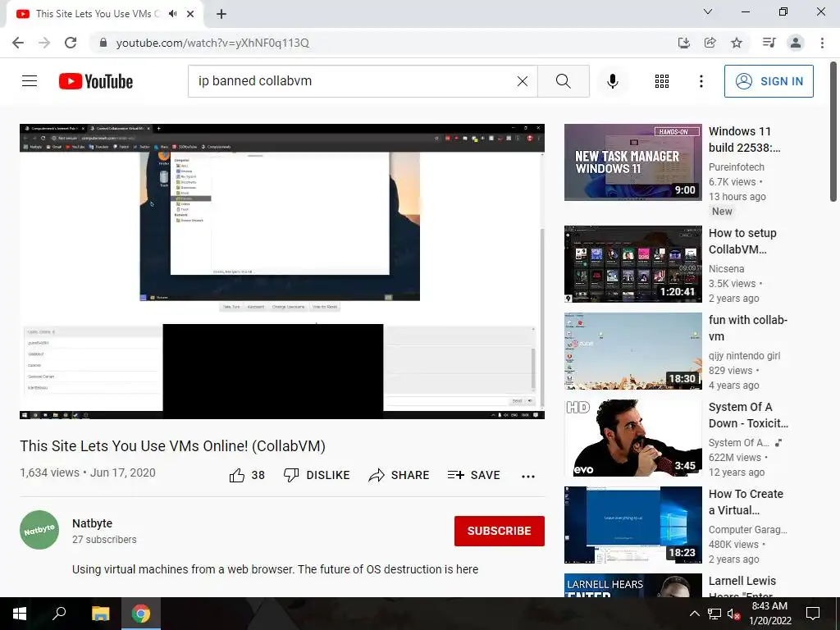Open How to setup CollabVM title link

742,241
